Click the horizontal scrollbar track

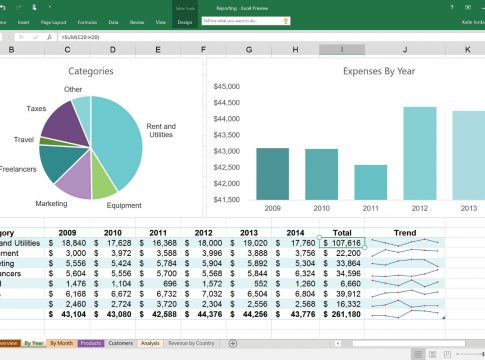click(x=409, y=343)
